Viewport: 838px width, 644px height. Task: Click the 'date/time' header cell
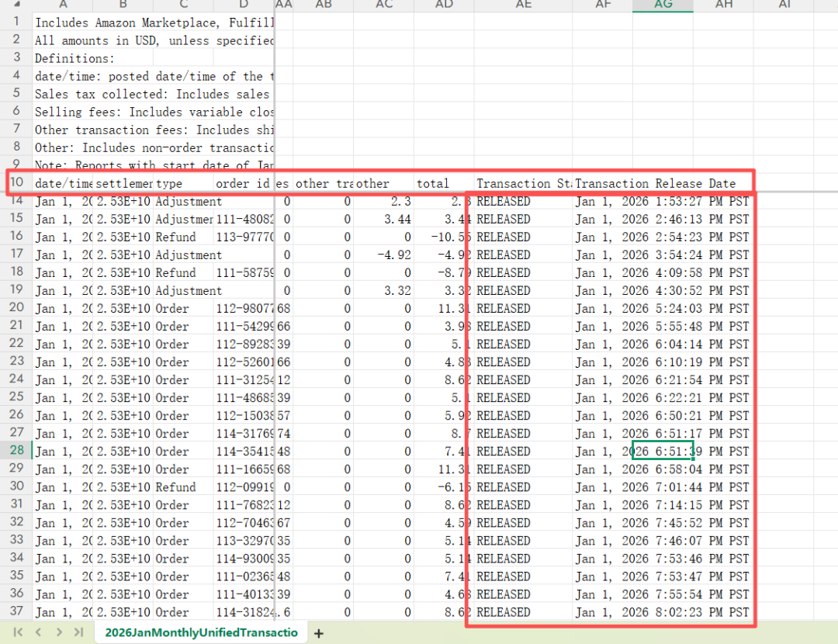point(63,183)
